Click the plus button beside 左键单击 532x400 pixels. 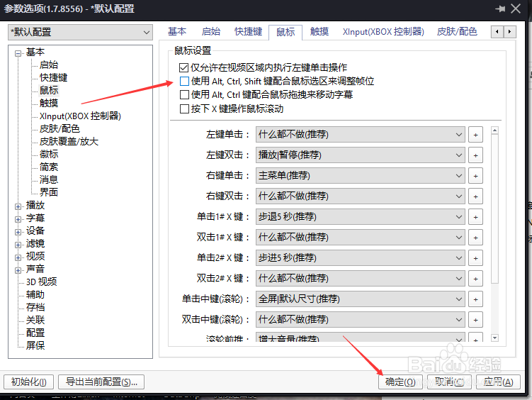click(x=475, y=135)
